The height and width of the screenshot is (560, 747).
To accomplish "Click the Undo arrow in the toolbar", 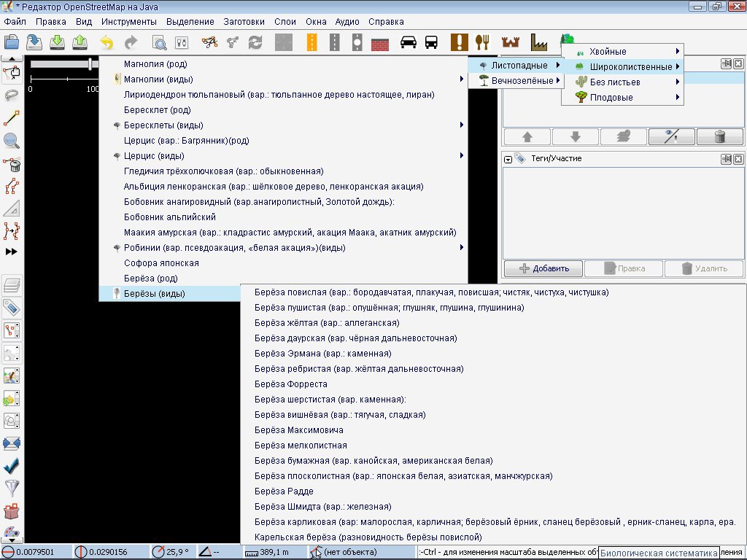I will click(x=107, y=42).
